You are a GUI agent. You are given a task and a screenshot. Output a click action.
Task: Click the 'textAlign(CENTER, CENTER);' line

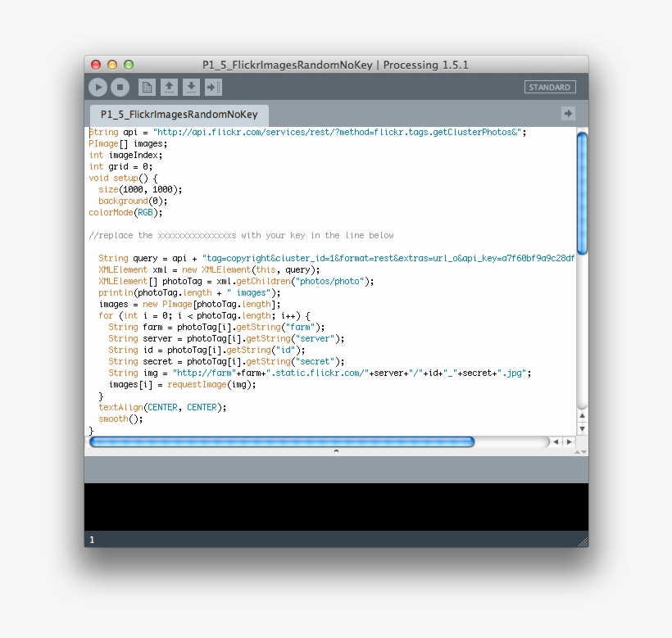point(162,407)
